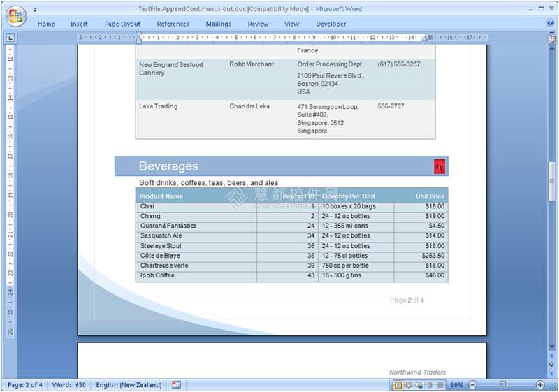Click the Zoom In plus button
The image size is (559, 392).
click(x=540, y=385)
